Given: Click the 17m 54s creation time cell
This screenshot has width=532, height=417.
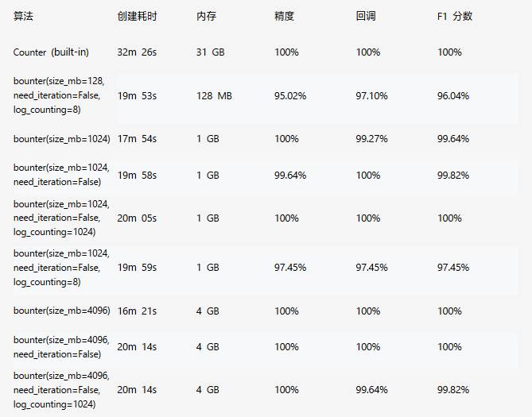Looking at the screenshot, I should pyautogui.click(x=137, y=139).
